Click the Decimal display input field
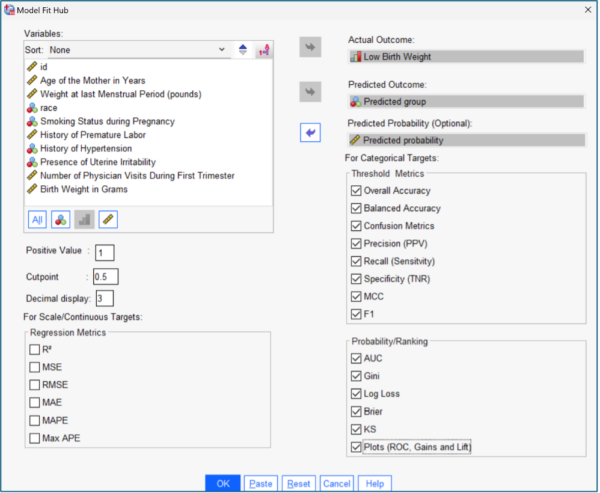Viewport: 600px width, 493px height. [x=104, y=299]
